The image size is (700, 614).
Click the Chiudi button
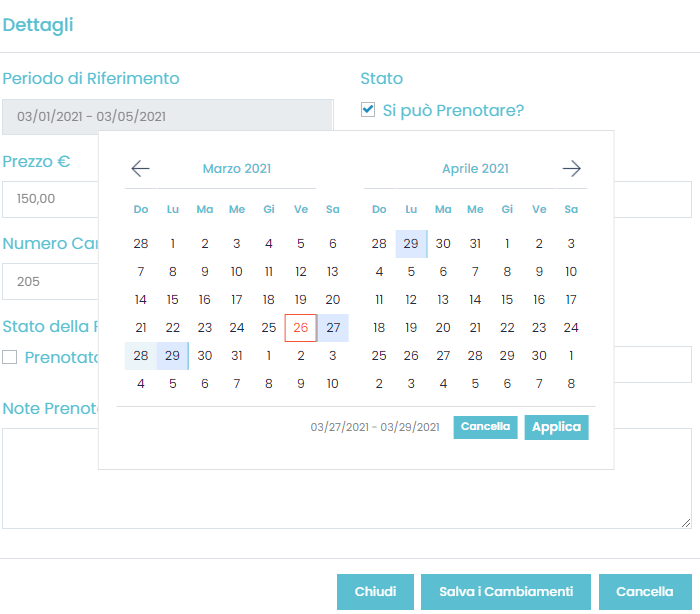pyautogui.click(x=375, y=592)
